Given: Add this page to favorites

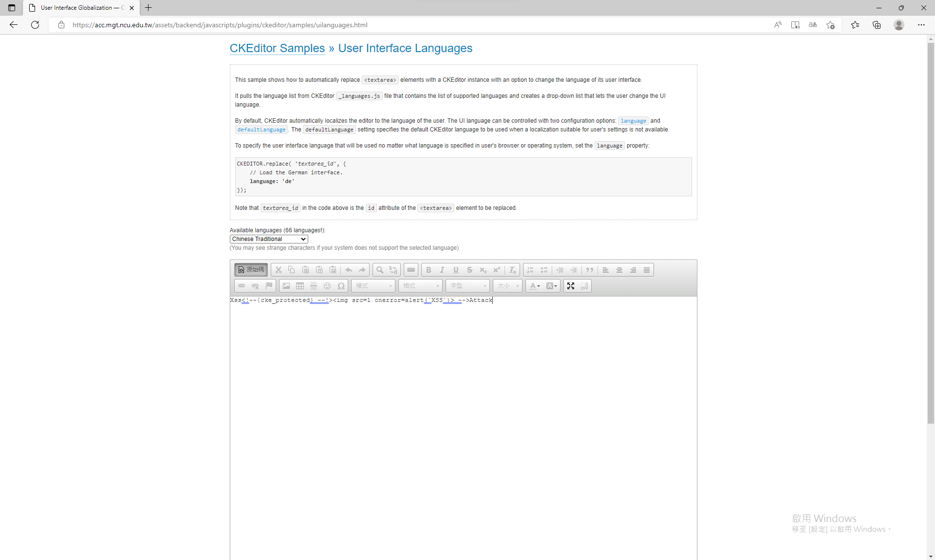Looking at the screenshot, I should [x=830, y=25].
